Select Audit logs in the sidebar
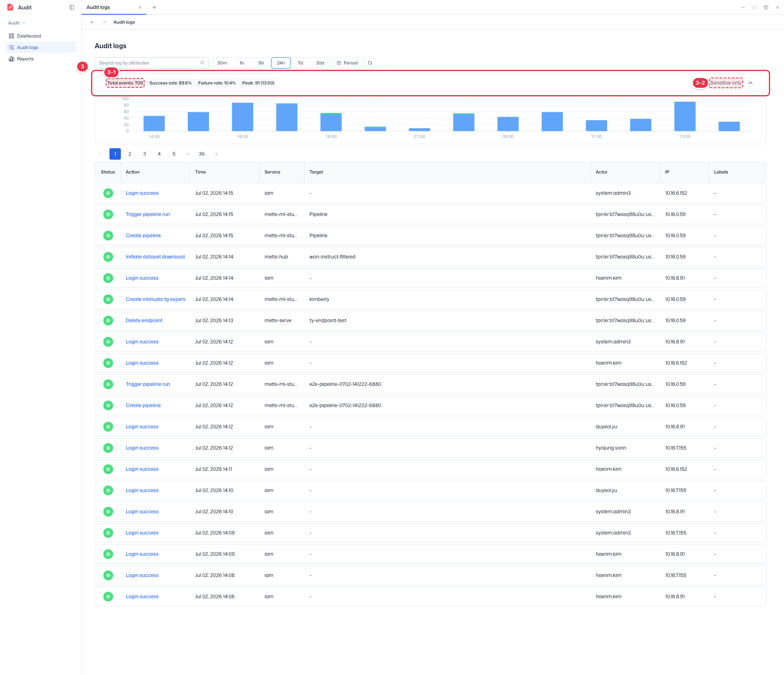The width and height of the screenshot is (784, 675). pyautogui.click(x=40, y=47)
